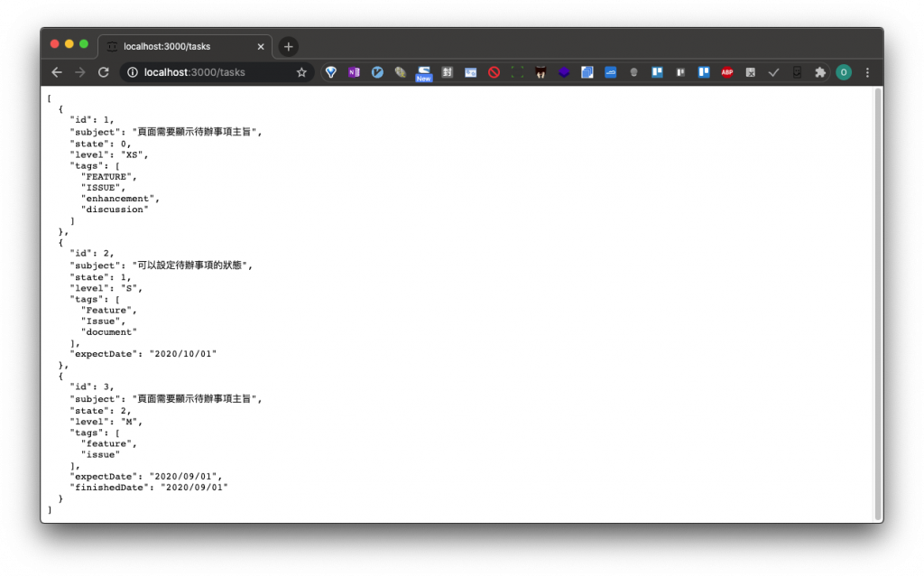This screenshot has width=924, height=577.
Task: Click the browser forward arrow
Action: pyautogui.click(x=80, y=72)
